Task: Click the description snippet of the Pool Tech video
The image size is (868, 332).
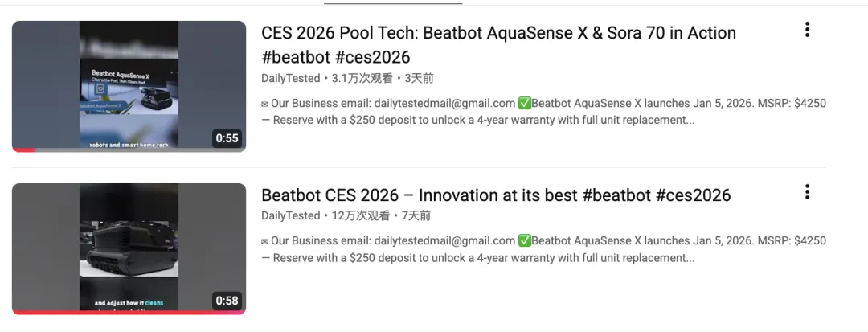Action: coord(543,112)
